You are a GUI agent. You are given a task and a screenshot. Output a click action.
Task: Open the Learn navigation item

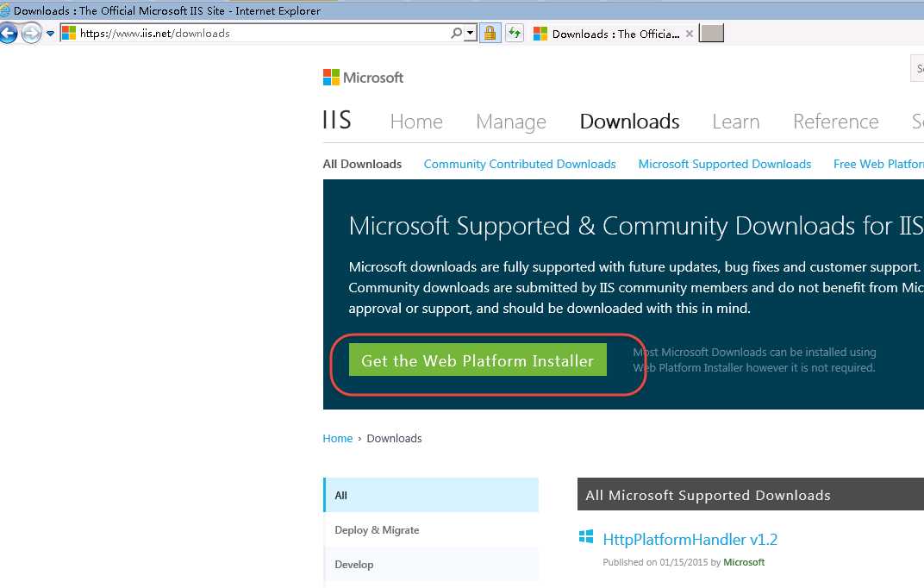(735, 122)
